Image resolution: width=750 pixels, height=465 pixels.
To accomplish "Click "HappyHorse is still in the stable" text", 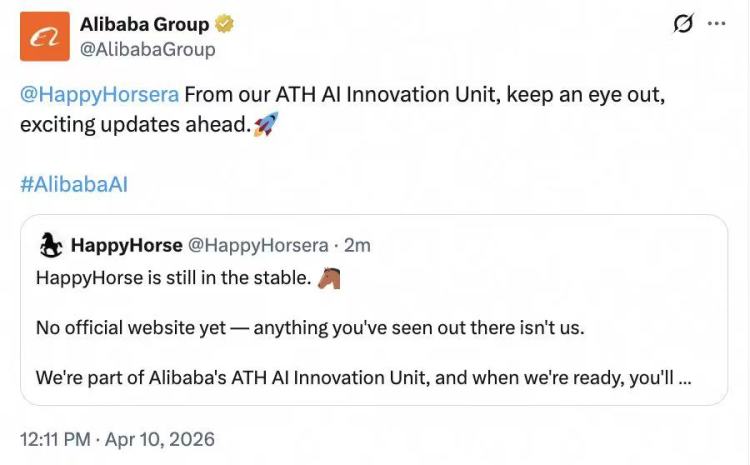I will [x=172, y=278].
